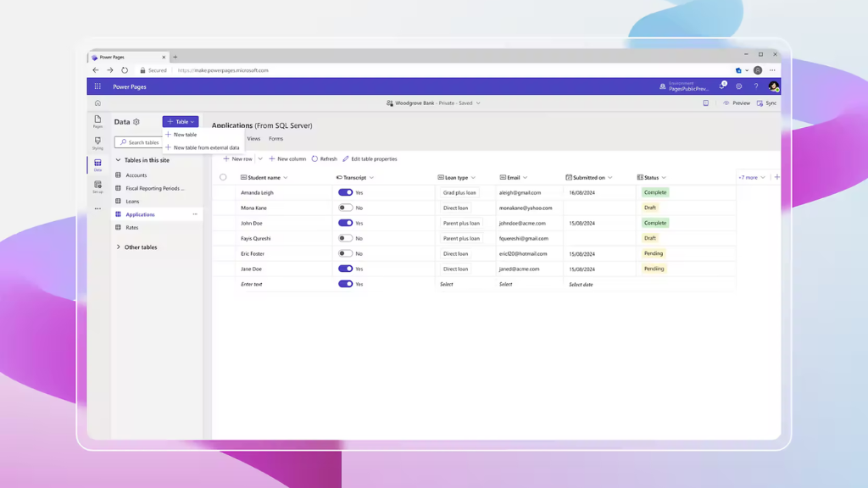868x488 pixels.
Task: Open browser settings and more menu
Action: [772, 70]
